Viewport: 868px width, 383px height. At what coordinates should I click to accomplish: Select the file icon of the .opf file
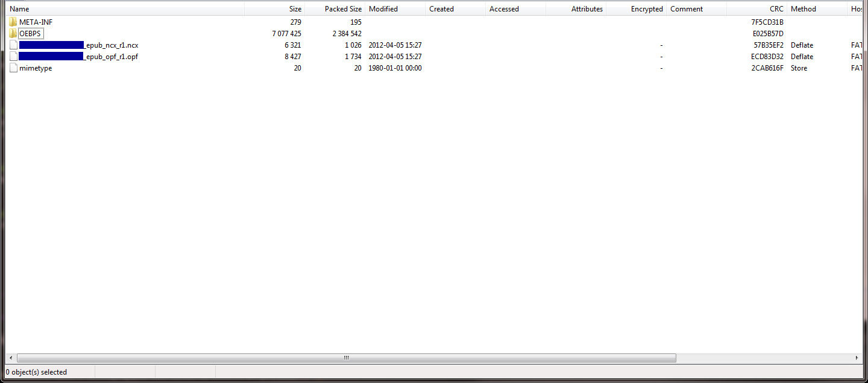pos(13,57)
